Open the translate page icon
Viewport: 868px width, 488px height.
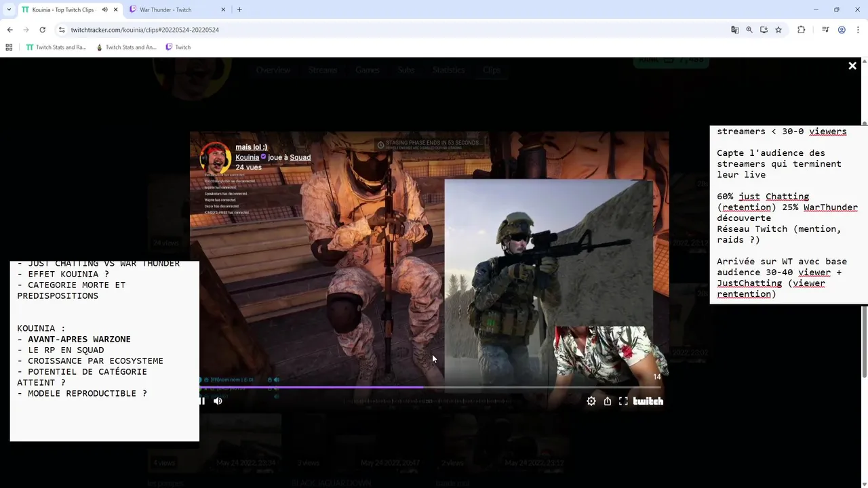click(734, 30)
